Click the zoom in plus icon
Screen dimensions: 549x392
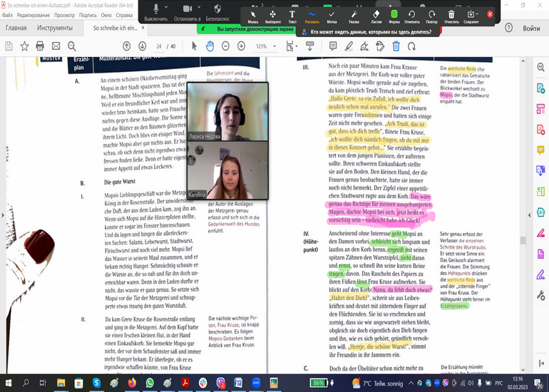(x=241, y=46)
